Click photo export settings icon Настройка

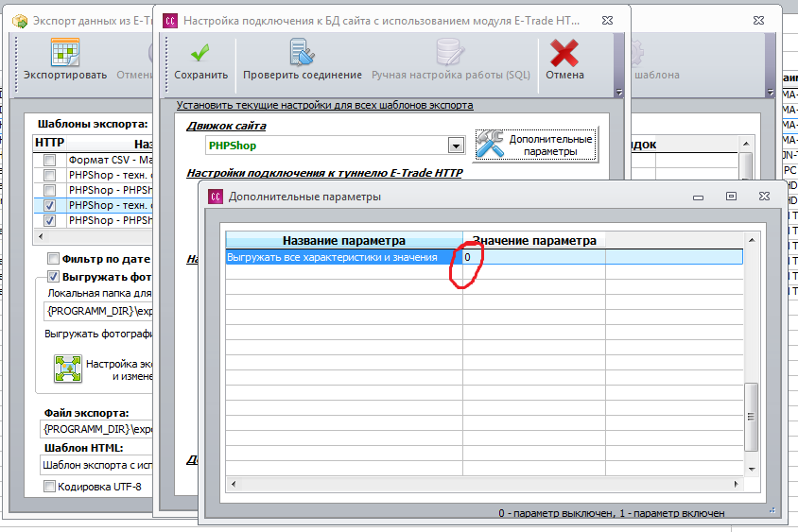[68, 369]
